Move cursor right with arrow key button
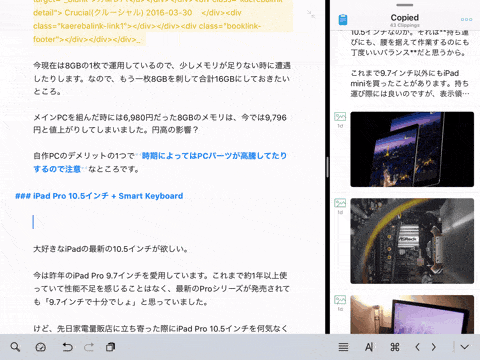This screenshot has height=360, width=480. coord(434,347)
